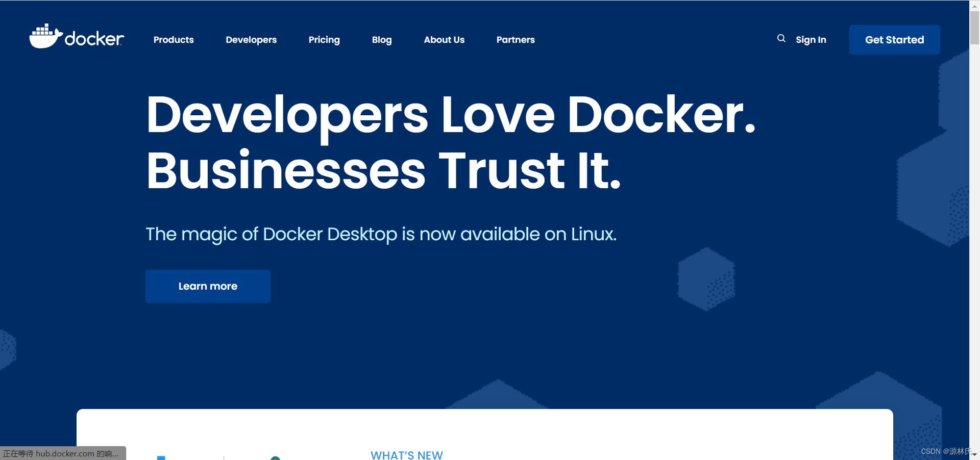Expand the About Us navigation entry

click(444, 40)
